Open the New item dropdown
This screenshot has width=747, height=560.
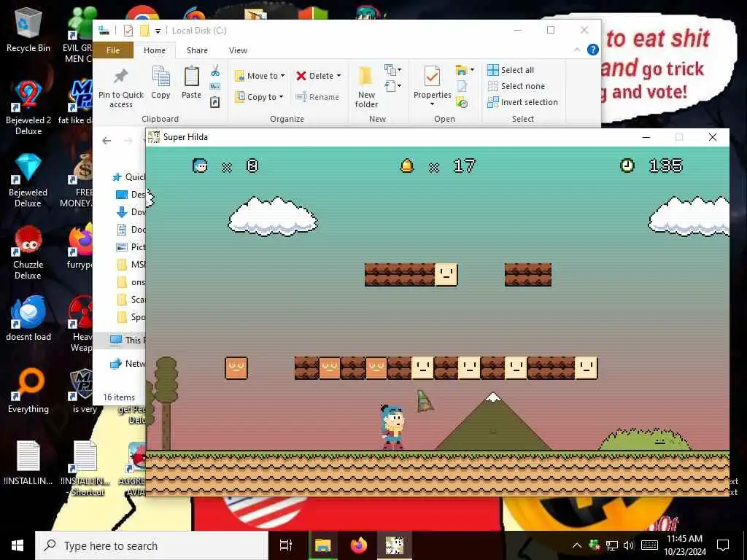(x=393, y=70)
